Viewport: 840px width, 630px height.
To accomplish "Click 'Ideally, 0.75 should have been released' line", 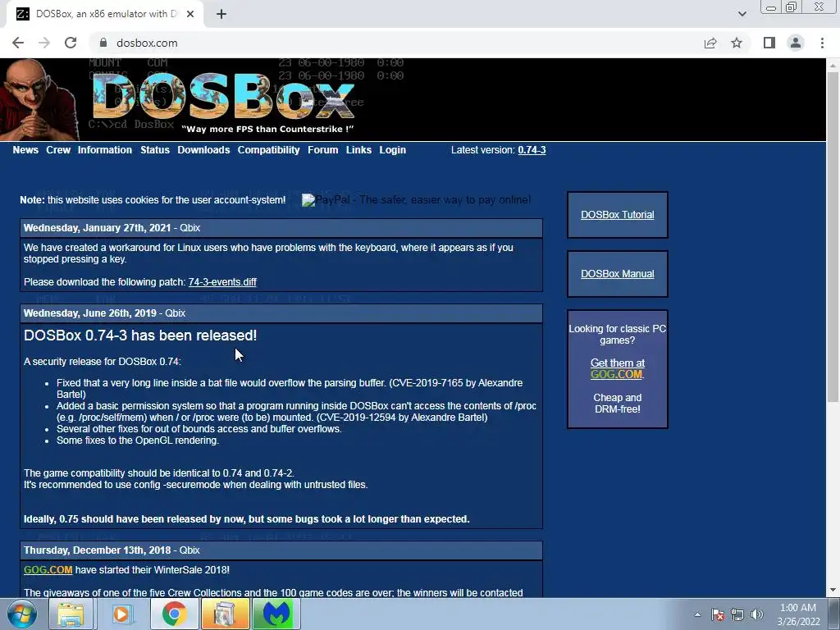I will (x=246, y=519).
